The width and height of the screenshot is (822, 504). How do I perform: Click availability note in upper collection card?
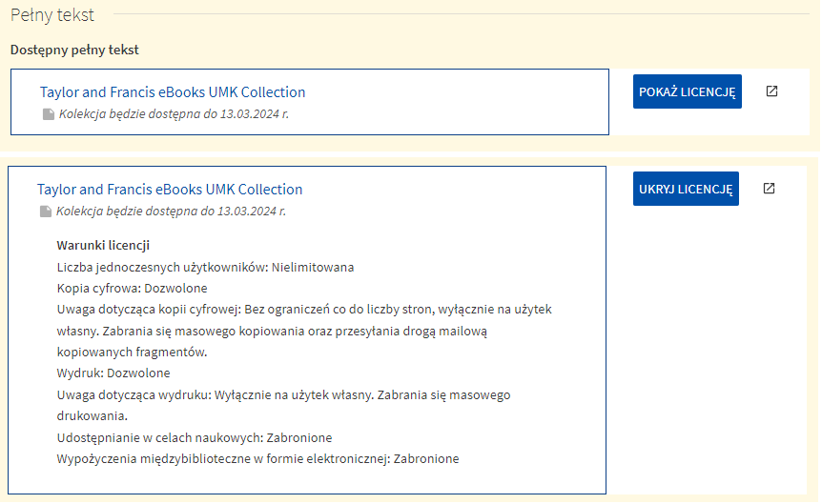pos(174,113)
